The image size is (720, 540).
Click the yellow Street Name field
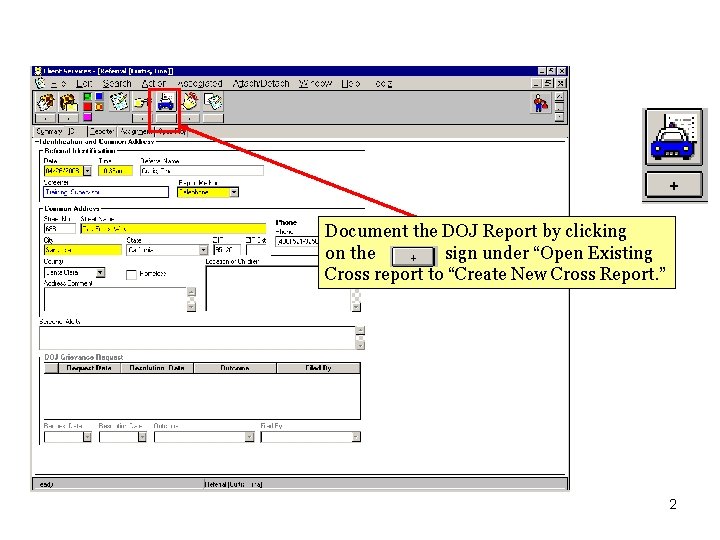tap(173, 229)
